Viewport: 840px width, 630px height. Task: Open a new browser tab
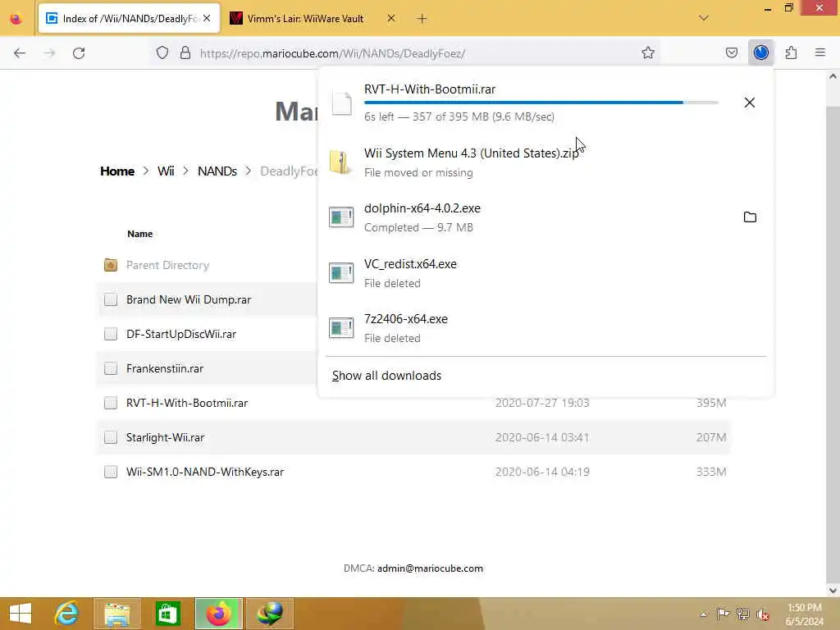tap(422, 19)
